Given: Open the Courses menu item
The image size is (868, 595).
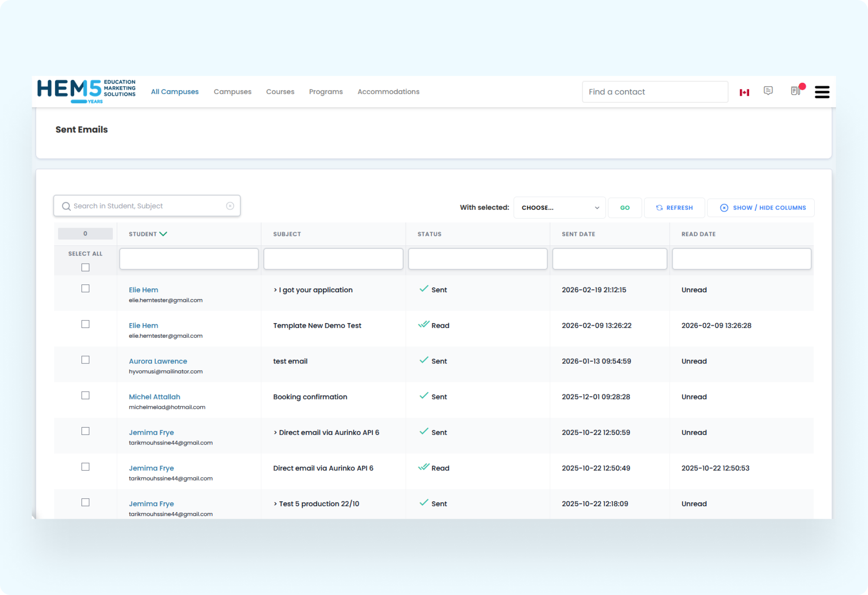Looking at the screenshot, I should tap(280, 92).
